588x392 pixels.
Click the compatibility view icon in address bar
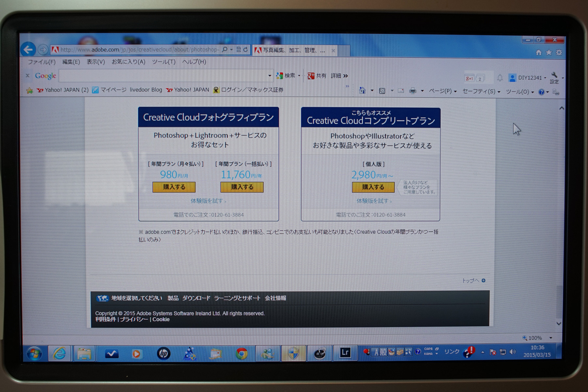click(x=239, y=50)
